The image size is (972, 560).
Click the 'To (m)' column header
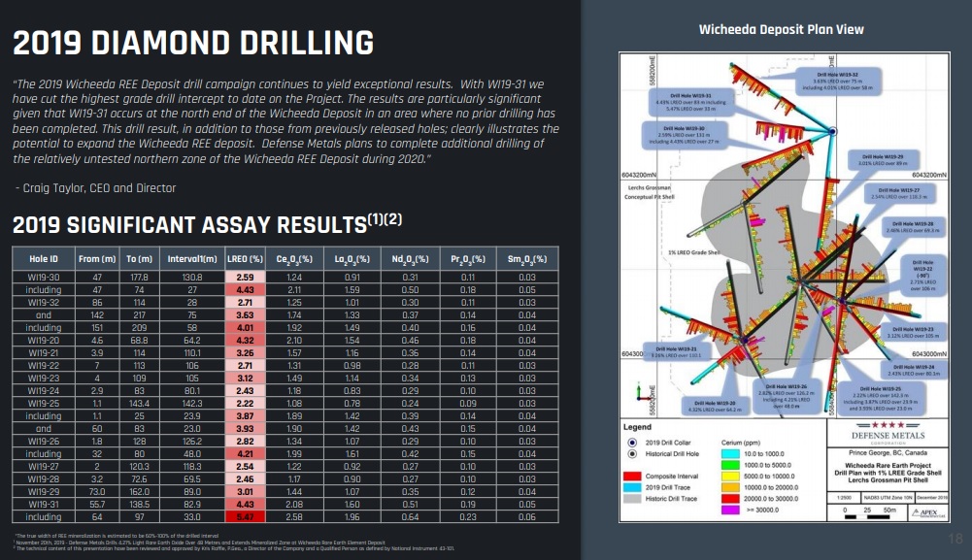tap(140, 258)
